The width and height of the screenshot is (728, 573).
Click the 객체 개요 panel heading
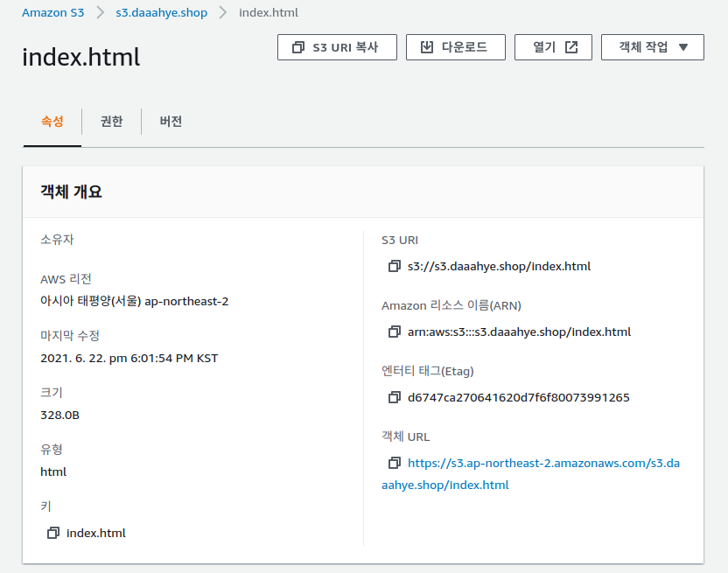71,192
